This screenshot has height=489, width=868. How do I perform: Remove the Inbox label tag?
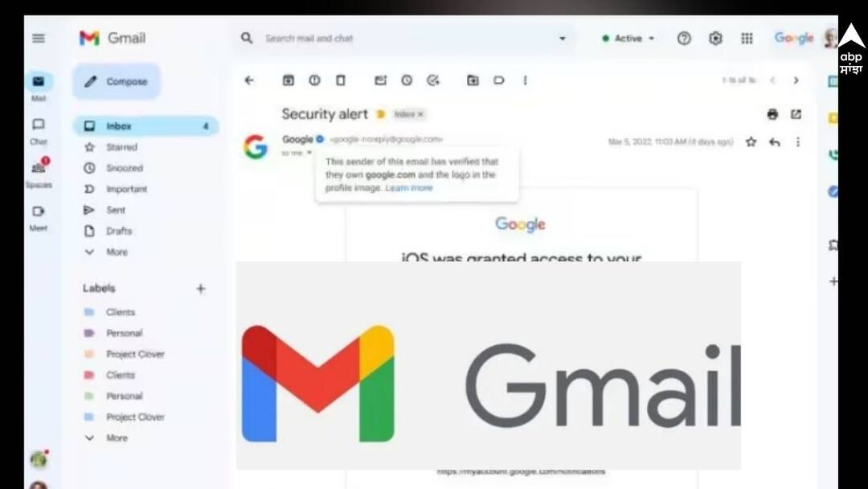420,114
